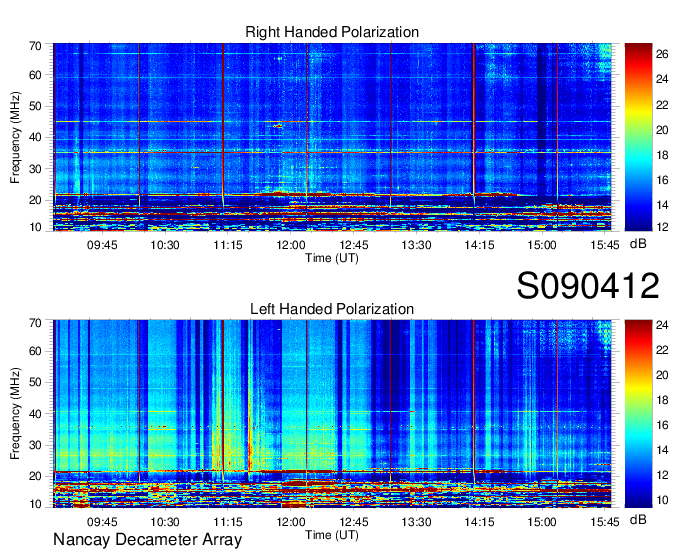
Task: Click the 'Time (UT)' label under Left Handed plot
Action: [x=332, y=535]
